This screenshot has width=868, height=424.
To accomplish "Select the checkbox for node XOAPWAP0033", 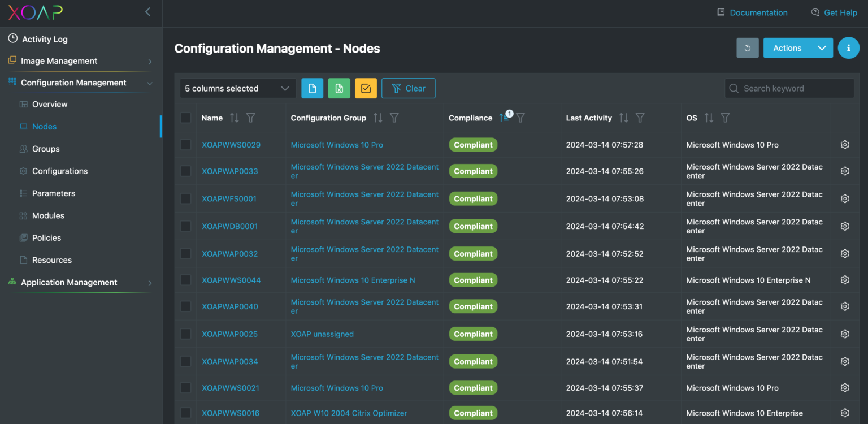I will click(x=185, y=171).
